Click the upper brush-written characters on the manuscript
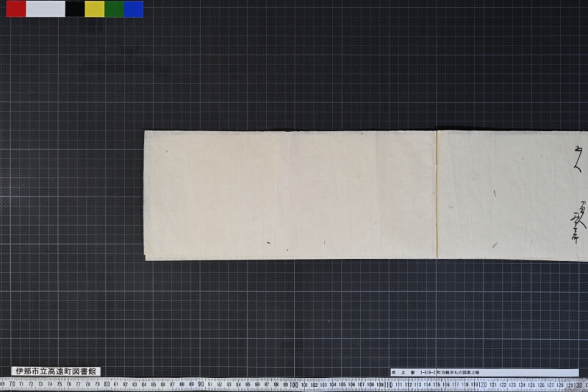Image resolution: width=588 pixels, height=392 pixels. 578,159
